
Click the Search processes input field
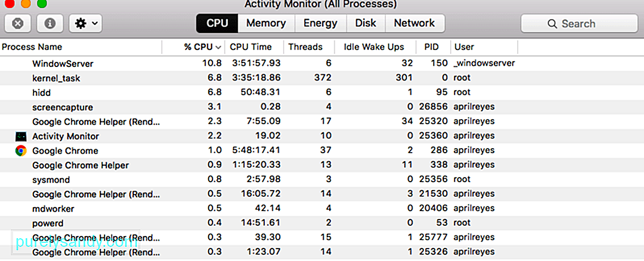pyautogui.click(x=579, y=23)
